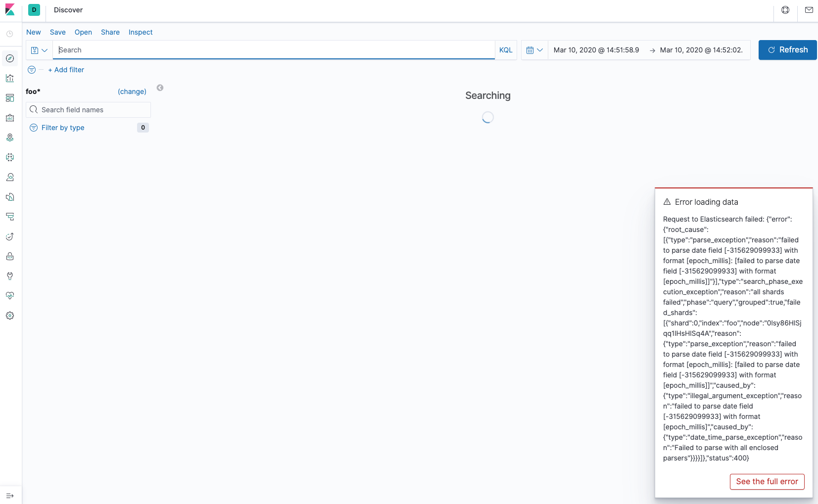
Task: Open the SIEM lock icon in sidebar
Action: (10, 256)
